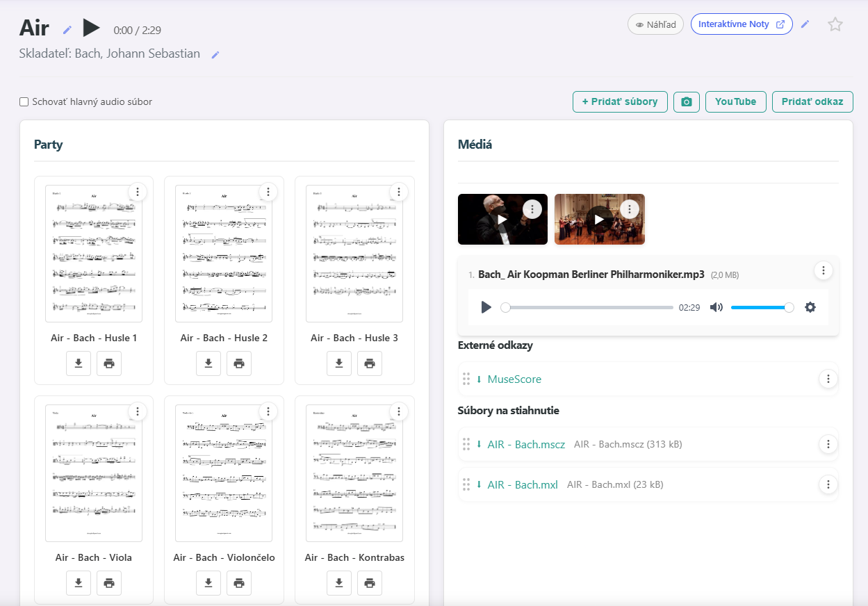Download the Husle 2 part
The width and height of the screenshot is (868, 606).
coord(208,363)
